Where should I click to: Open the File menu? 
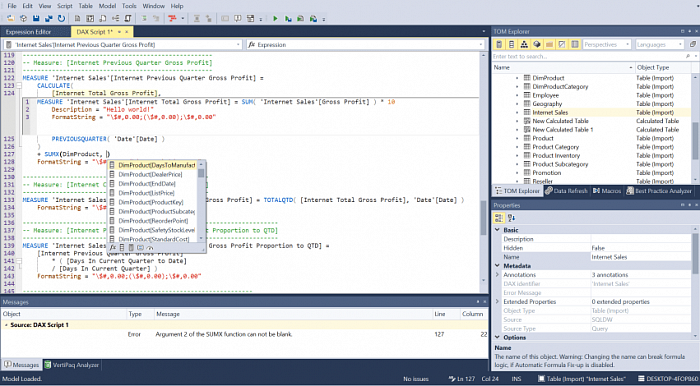(x=12, y=6)
